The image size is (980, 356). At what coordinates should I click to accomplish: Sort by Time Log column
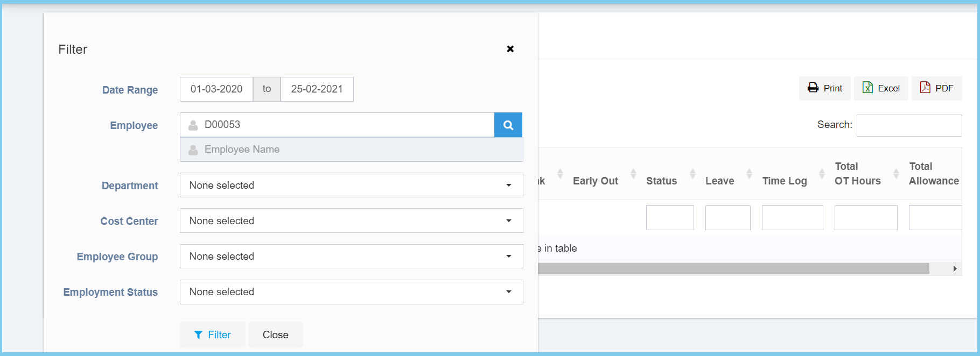coord(784,181)
